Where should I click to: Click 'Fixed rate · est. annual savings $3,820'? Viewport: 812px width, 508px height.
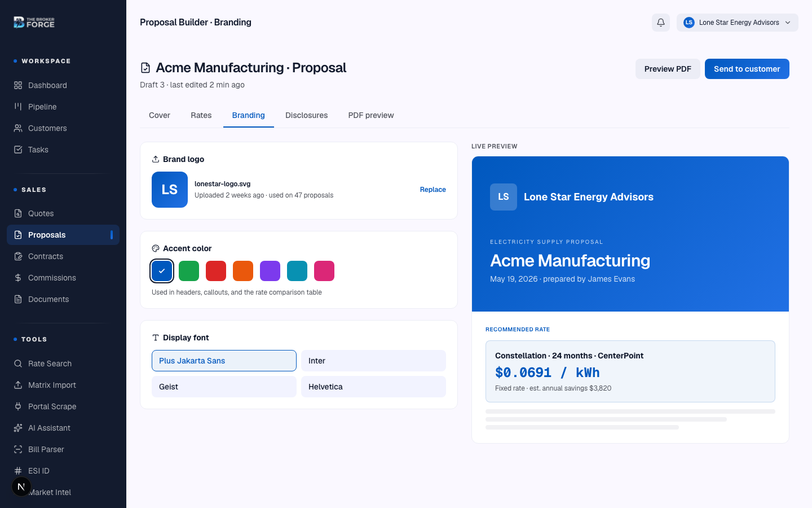[x=553, y=388]
